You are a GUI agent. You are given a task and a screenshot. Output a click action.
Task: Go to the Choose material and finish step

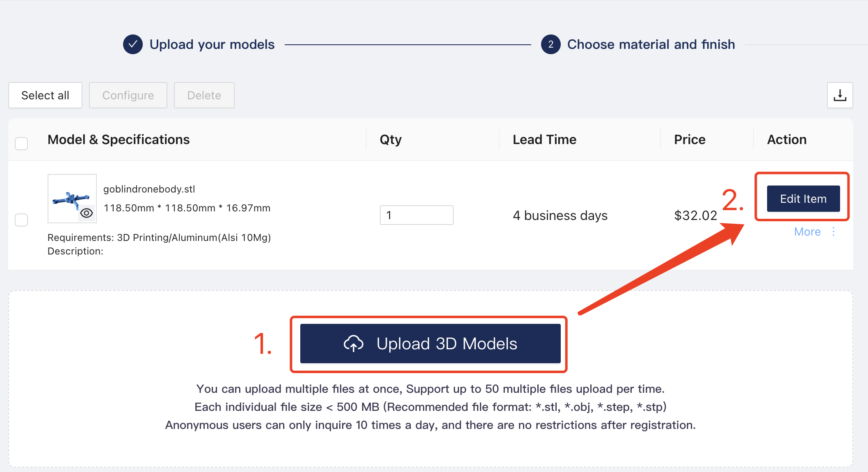pos(651,44)
